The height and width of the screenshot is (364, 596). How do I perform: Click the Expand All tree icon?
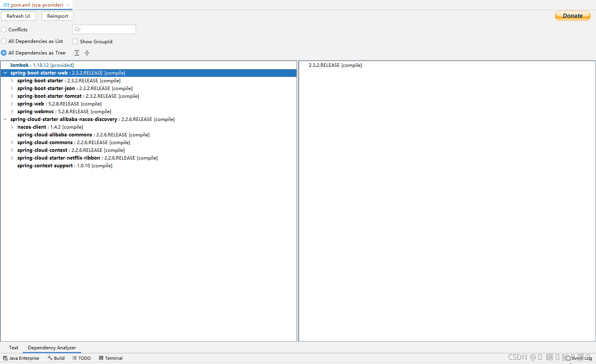click(77, 53)
